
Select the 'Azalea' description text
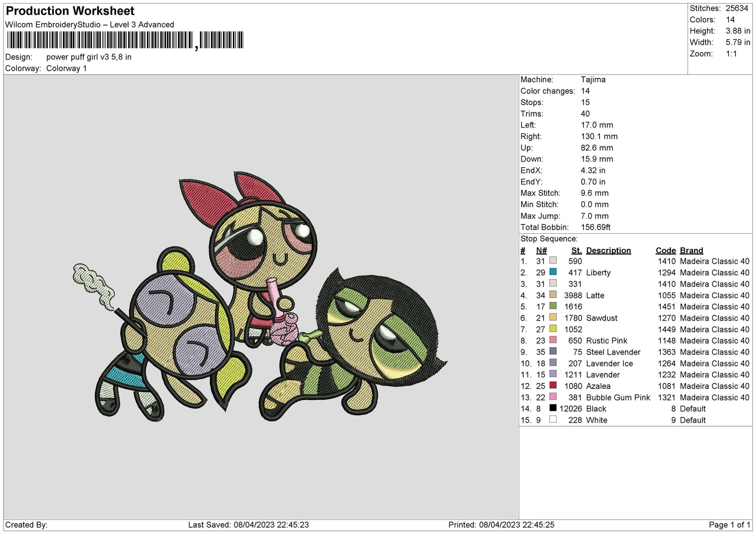tap(599, 386)
